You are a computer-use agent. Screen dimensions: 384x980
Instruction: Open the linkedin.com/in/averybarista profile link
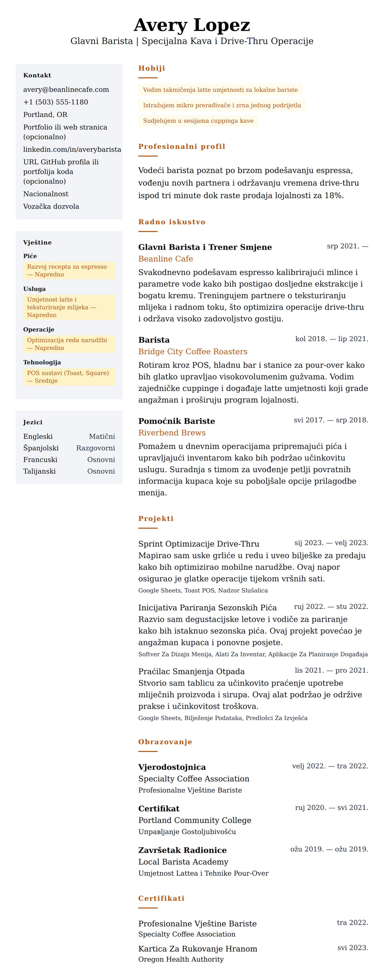72,149
